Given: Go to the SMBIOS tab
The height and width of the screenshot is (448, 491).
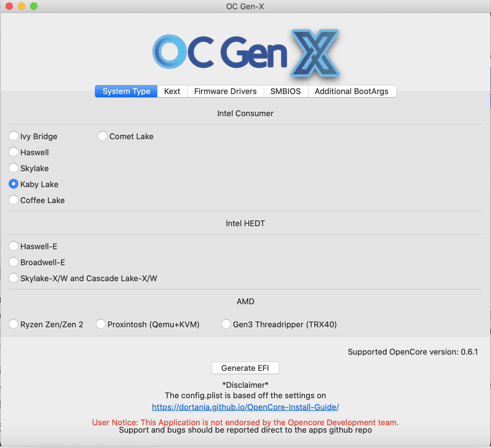Looking at the screenshot, I should 286,91.
